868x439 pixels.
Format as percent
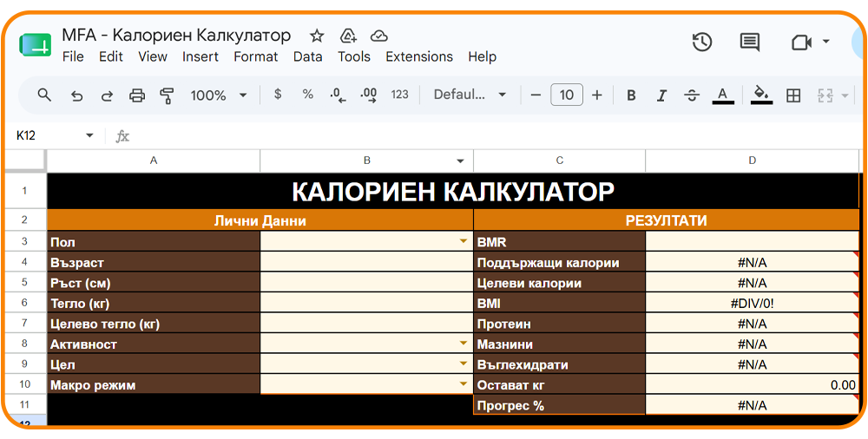[x=308, y=95]
